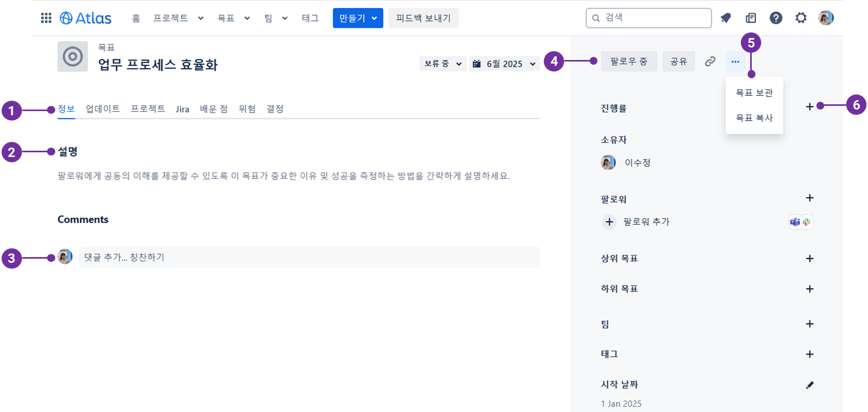The image size is (868, 412).
Task: Click start date value 1 Jan 2025
Action: click(621, 404)
